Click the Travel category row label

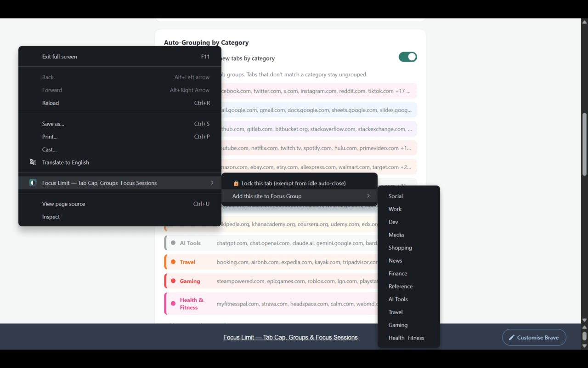point(187,262)
